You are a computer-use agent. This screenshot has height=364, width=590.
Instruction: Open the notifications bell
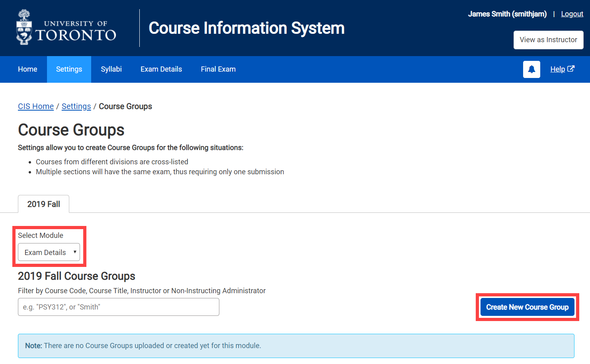[531, 69]
